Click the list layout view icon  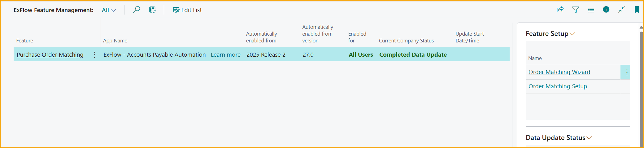point(591,10)
